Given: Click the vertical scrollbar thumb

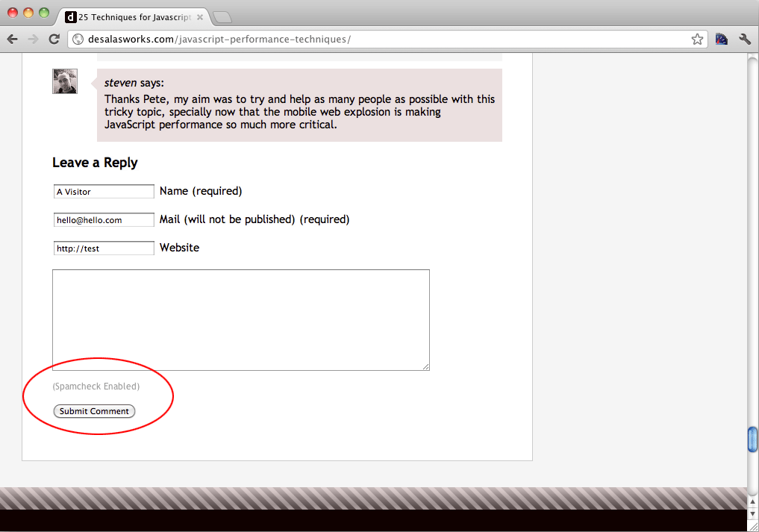Looking at the screenshot, I should point(752,439).
